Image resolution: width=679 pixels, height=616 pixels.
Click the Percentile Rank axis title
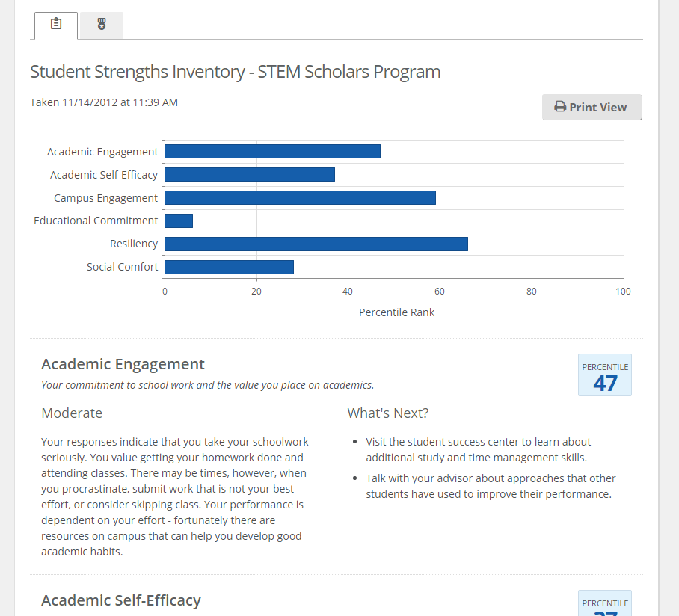(x=396, y=312)
